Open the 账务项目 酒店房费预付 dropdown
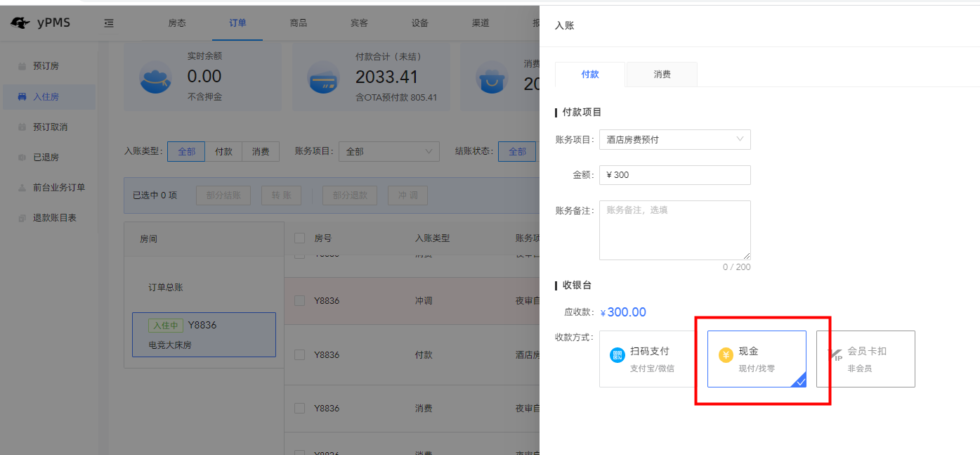This screenshot has height=455, width=980. click(x=675, y=139)
